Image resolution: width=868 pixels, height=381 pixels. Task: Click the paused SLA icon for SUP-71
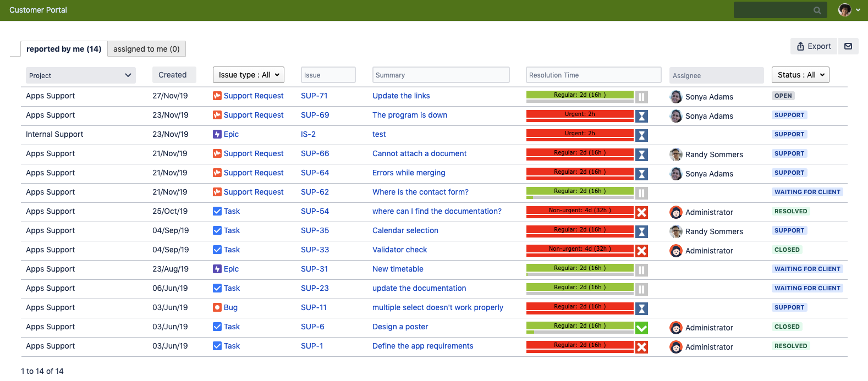[641, 97]
